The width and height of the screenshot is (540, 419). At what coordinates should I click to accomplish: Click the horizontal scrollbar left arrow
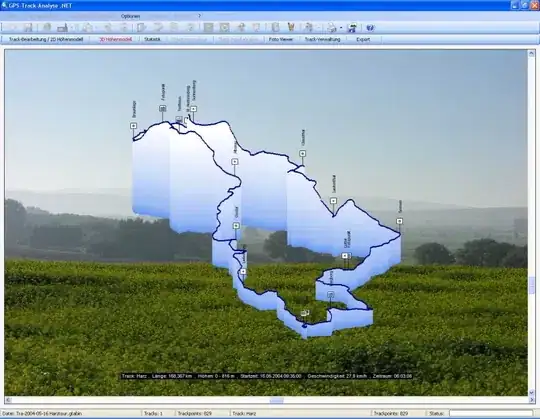(x=8, y=400)
